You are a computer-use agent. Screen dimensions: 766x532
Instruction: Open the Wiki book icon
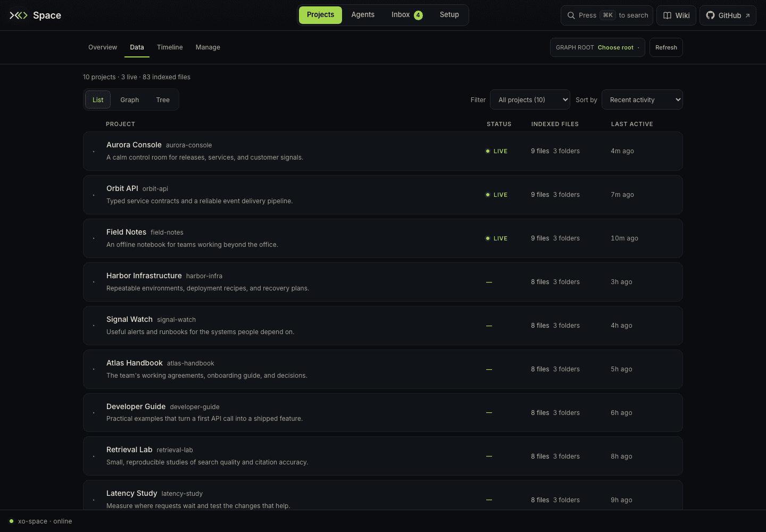667,15
